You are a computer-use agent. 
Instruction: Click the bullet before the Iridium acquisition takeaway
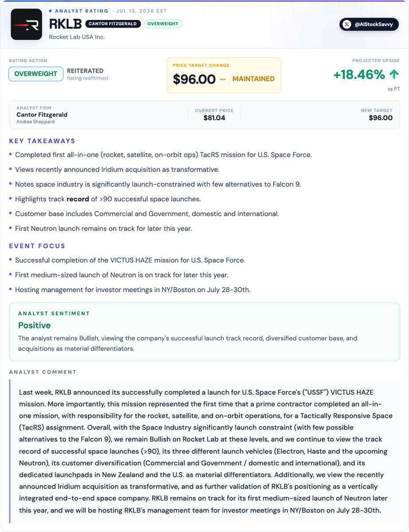click(11, 169)
